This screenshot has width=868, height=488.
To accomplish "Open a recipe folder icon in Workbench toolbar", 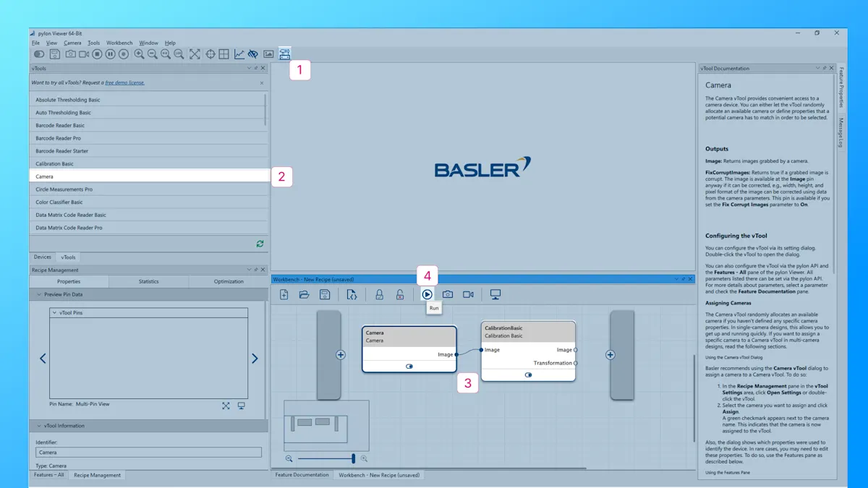I will [x=304, y=294].
